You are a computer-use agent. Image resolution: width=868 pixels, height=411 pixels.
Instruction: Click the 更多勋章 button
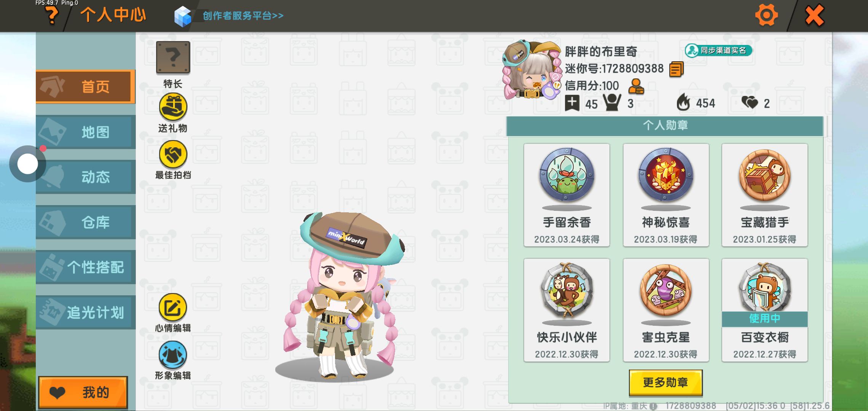click(x=665, y=382)
